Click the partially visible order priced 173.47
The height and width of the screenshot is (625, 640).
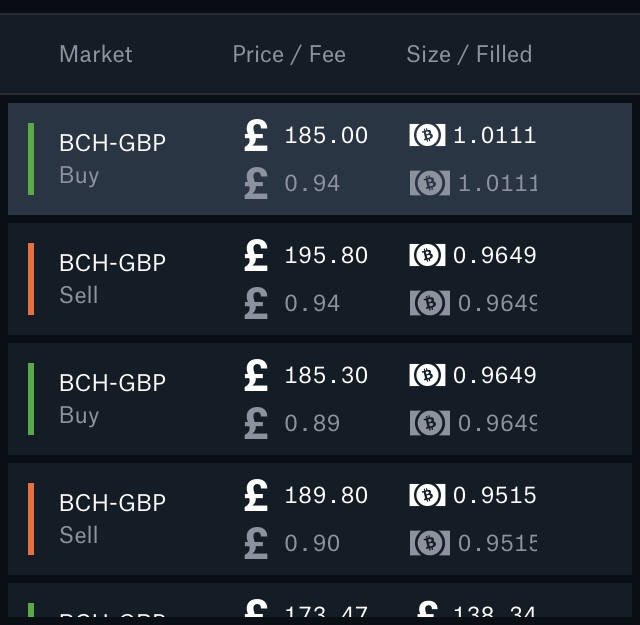tap(320, 600)
